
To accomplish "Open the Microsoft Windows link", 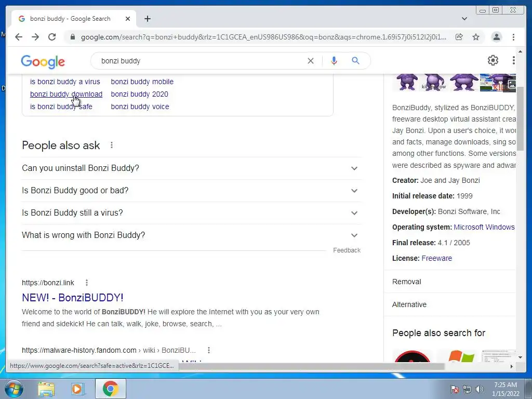I will click(484, 228).
